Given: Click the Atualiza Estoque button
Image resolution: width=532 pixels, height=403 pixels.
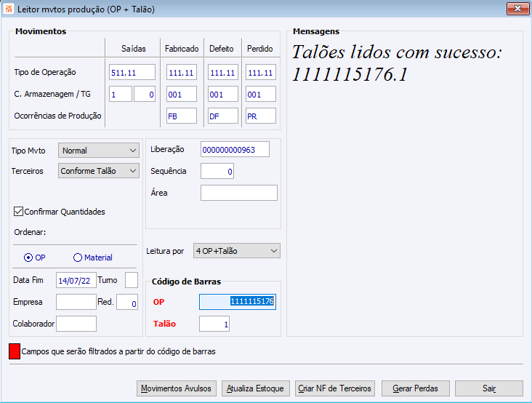Looking at the screenshot, I should 256,388.
